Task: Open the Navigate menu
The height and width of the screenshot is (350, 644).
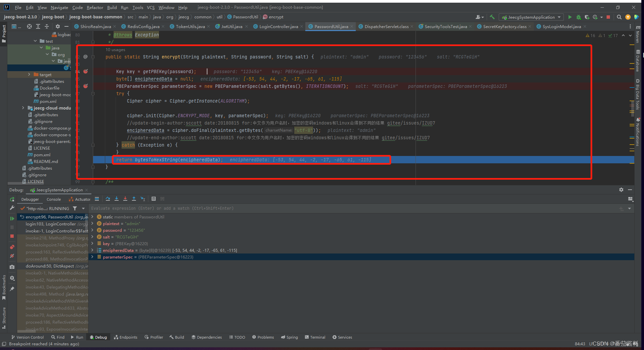Action: click(x=59, y=7)
